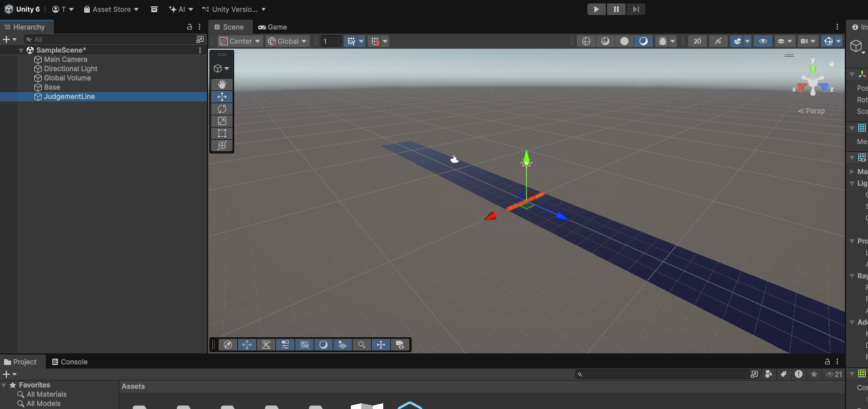Click the Step frame button
868x409 pixels.
coord(635,9)
